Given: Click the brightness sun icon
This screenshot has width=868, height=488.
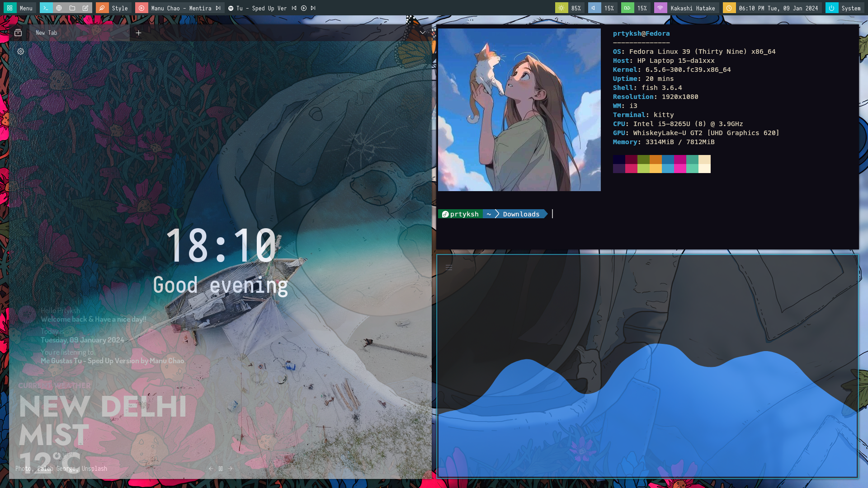Looking at the screenshot, I should (x=561, y=8).
